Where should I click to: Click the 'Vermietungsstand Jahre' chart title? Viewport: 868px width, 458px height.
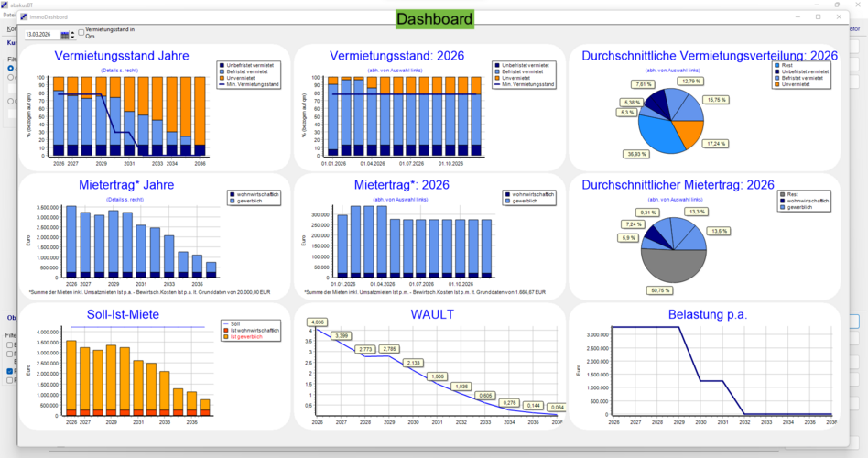click(122, 56)
